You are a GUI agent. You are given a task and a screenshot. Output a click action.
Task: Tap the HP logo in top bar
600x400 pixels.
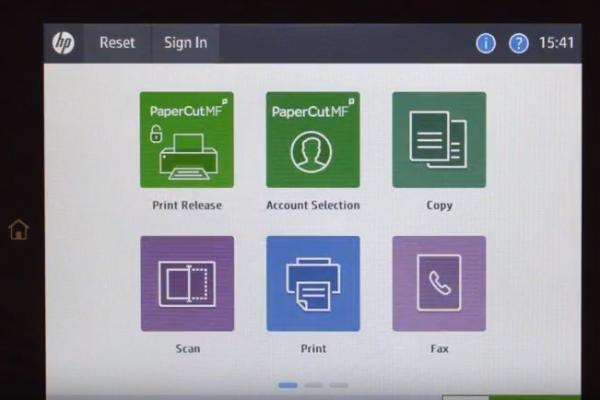coord(63,43)
